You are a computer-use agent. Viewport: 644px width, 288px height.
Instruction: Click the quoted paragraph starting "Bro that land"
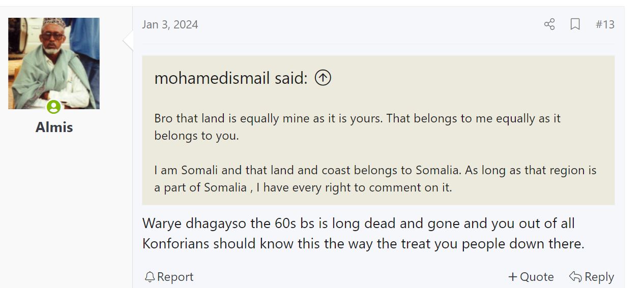357,127
